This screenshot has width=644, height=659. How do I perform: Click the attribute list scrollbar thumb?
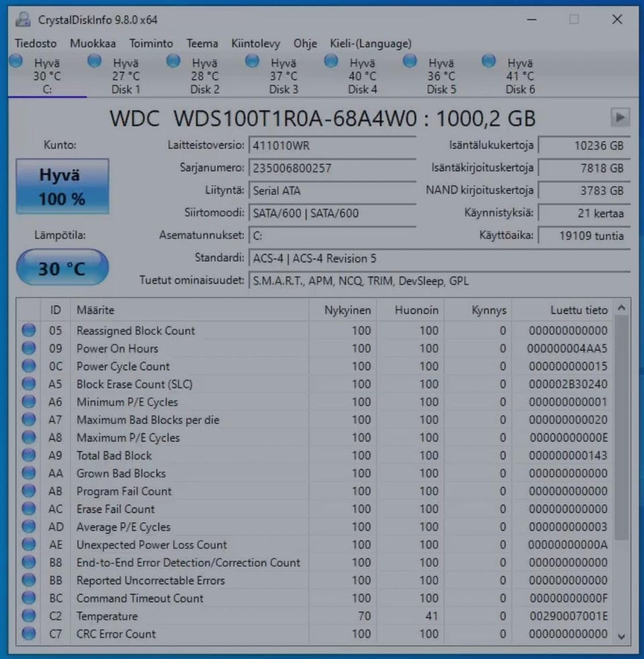point(622,428)
